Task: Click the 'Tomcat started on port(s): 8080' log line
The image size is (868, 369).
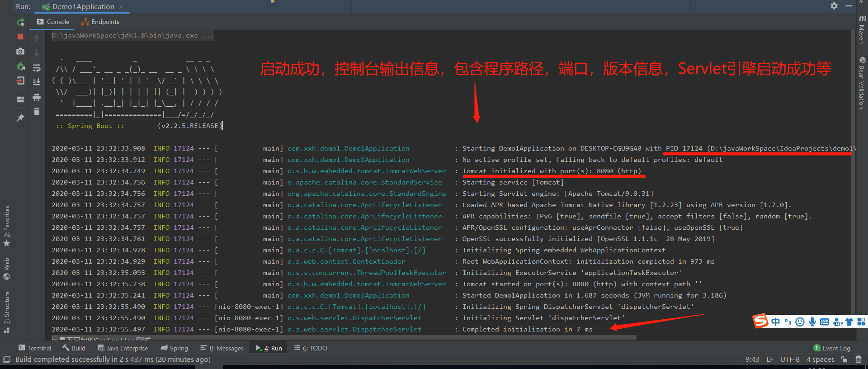Action: (582, 284)
